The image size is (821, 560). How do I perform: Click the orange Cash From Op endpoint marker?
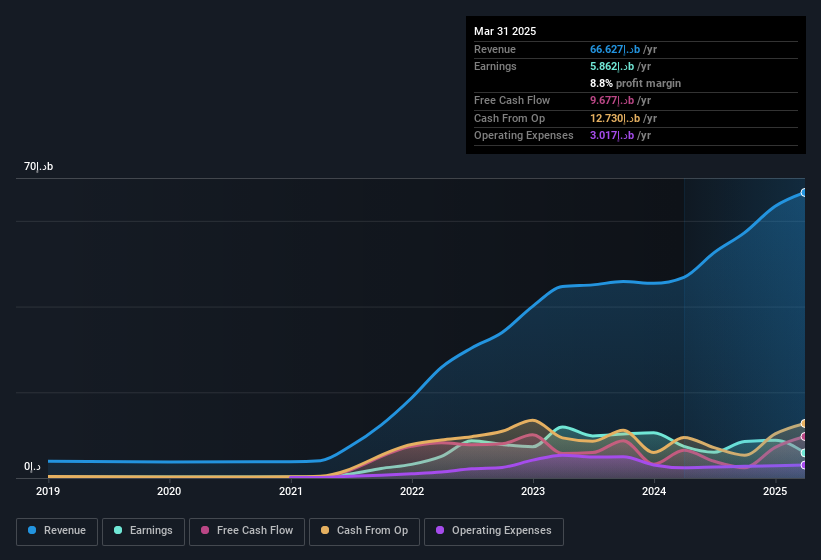tap(804, 423)
